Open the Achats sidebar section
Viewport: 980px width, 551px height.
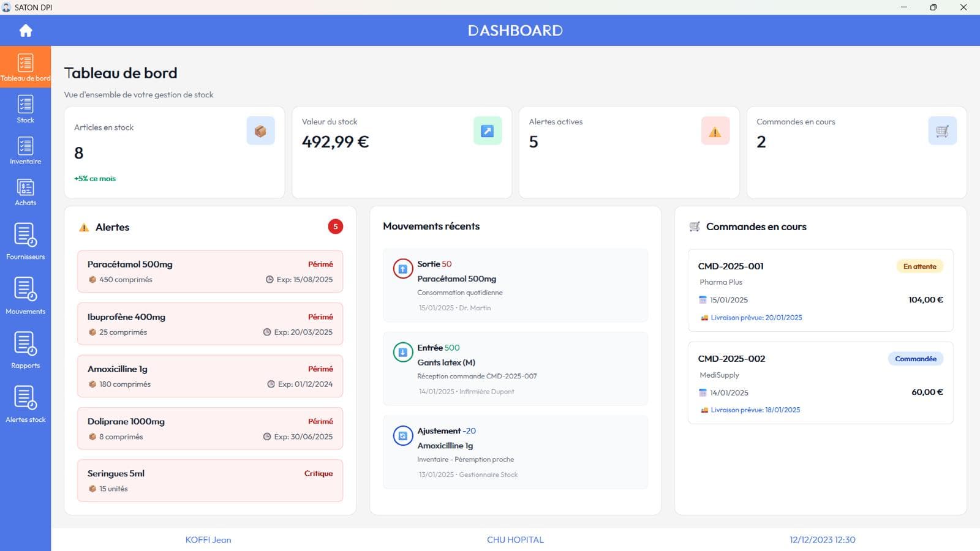pyautogui.click(x=25, y=192)
